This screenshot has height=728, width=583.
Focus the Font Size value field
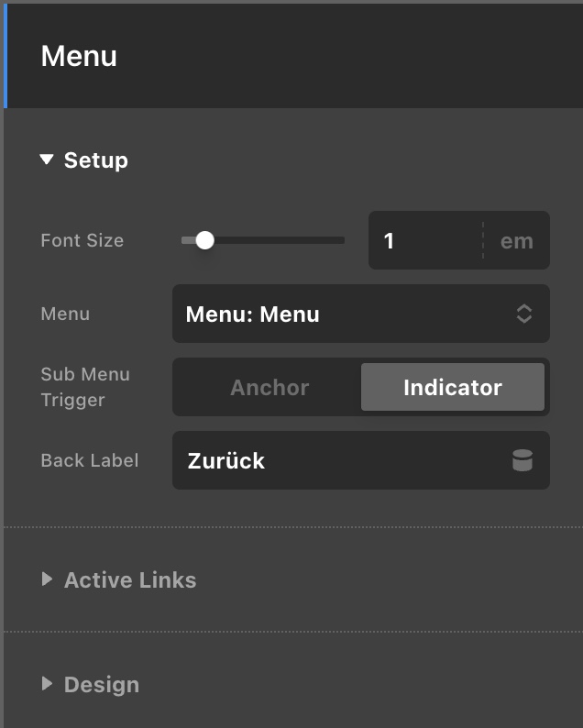pyautogui.click(x=423, y=241)
